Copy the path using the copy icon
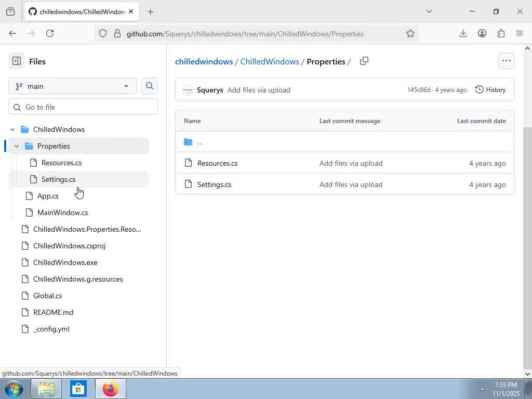 point(364,61)
